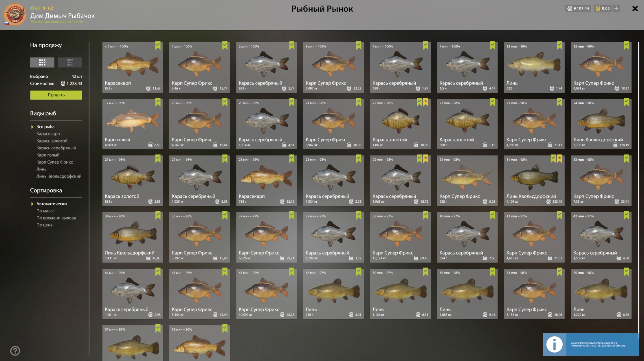This screenshot has height=361, width=644.
Task: Deselect checkmark on Карасекарп 833 г card
Action: click(x=158, y=45)
